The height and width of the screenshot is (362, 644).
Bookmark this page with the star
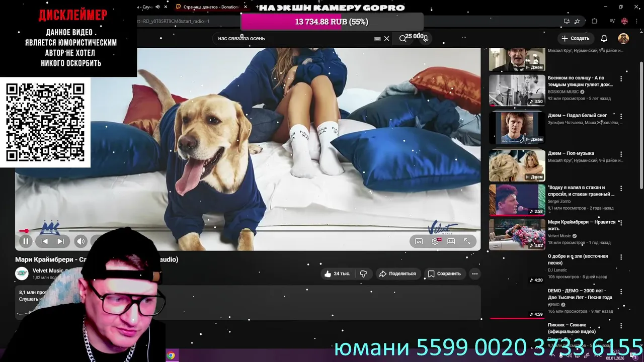point(577,21)
